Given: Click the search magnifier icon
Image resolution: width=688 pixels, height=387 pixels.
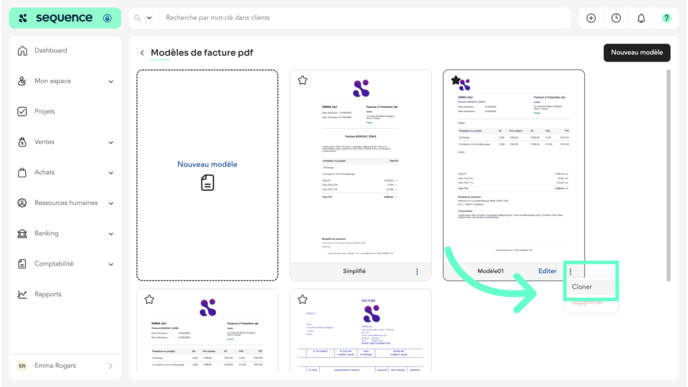Looking at the screenshot, I should 138,18.
